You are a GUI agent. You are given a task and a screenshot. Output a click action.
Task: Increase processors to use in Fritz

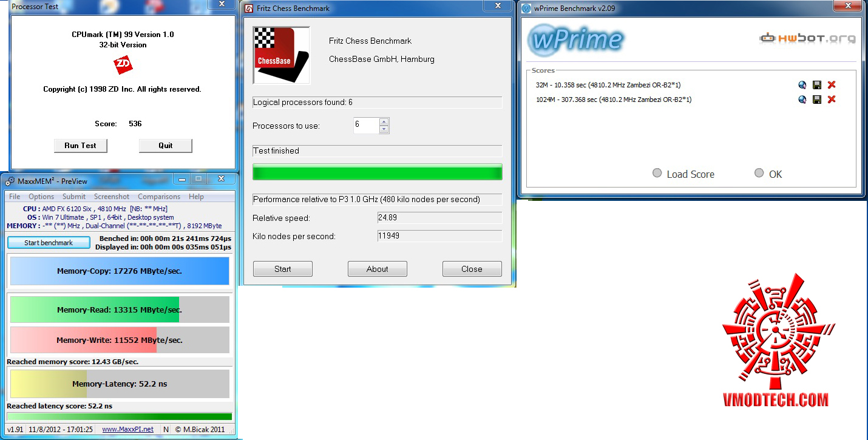tap(384, 122)
